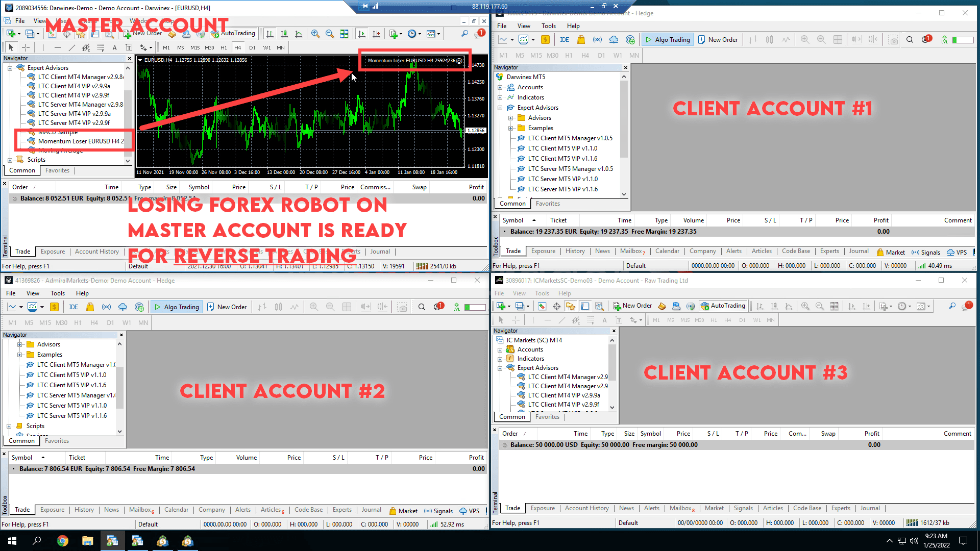980x551 pixels.
Task: Select Momentum Loser EURUSD H4 expert advisor
Action: pos(81,141)
